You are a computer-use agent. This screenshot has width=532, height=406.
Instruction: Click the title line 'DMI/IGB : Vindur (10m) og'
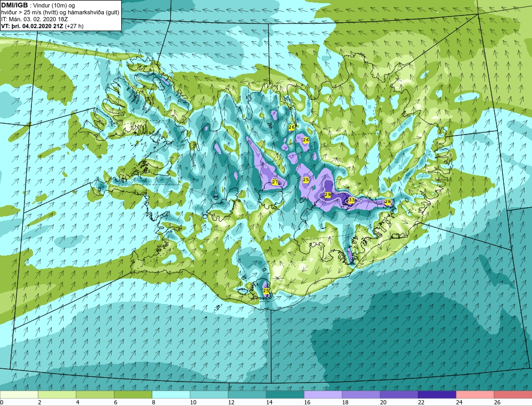click(x=38, y=5)
